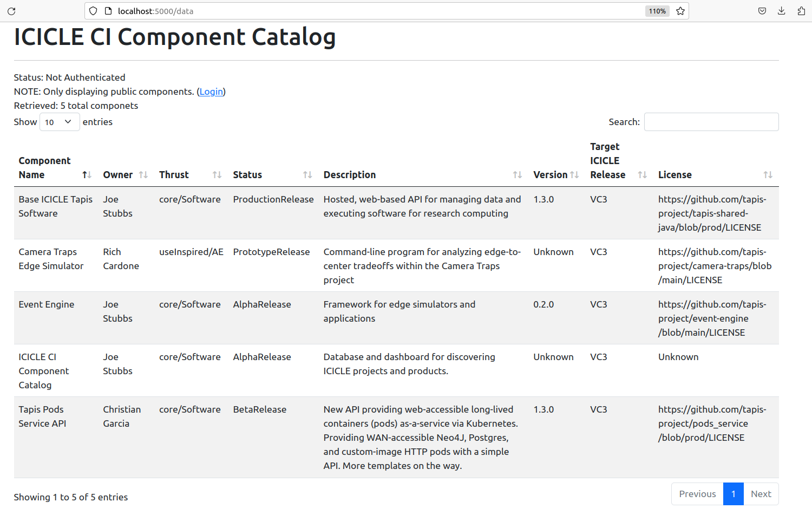This screenshot has width=812, height=515.
Task: Click the ProductionRelease status cell
Action: point(273,199)
